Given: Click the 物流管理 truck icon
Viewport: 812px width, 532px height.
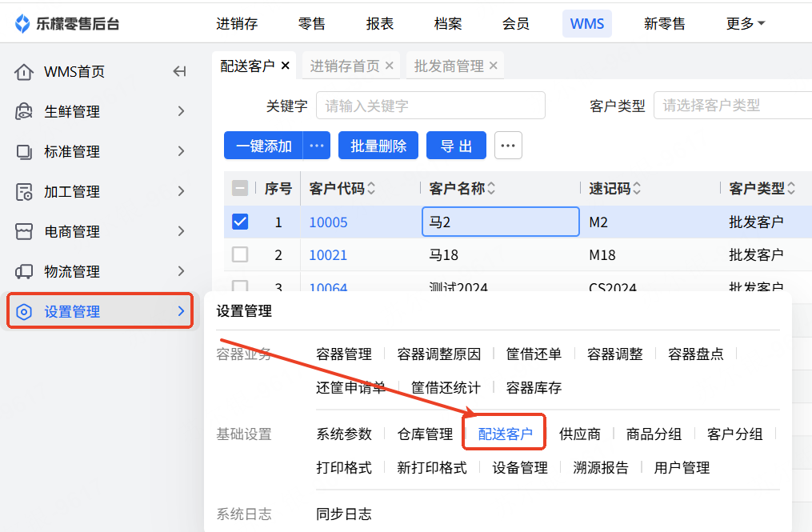Looking at the screenshot, I should (x=24, y=272).
